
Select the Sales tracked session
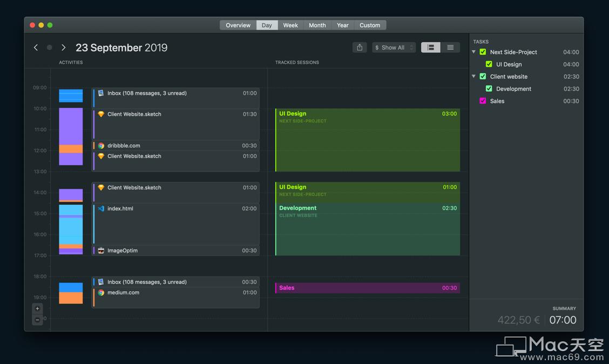pyautogui.click(x=368, y=288)
